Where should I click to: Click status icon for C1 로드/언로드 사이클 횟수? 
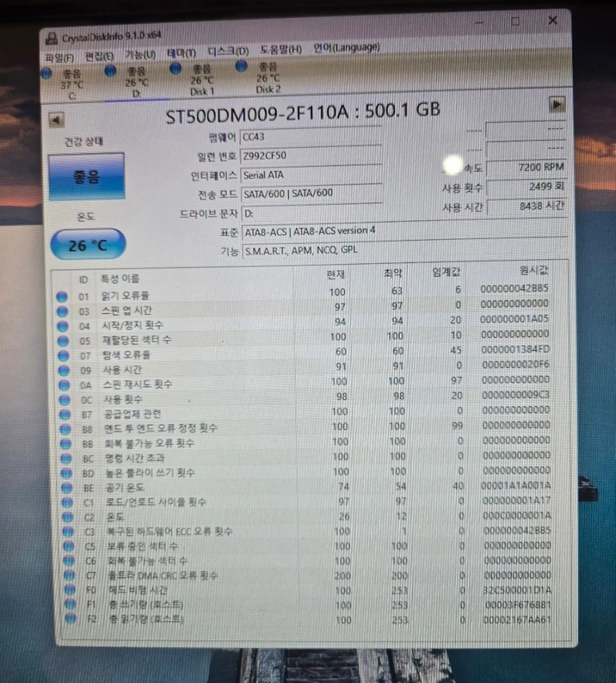coord(67,503)
